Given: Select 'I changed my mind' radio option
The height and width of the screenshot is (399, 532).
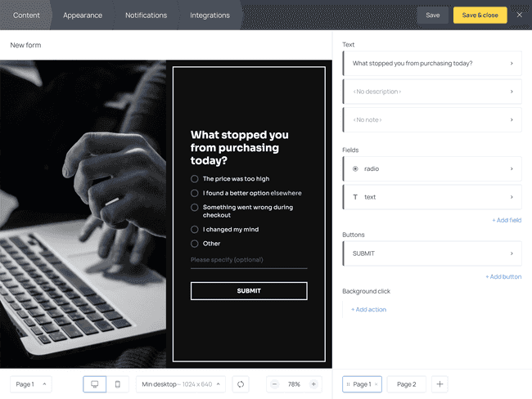Looking at the screenshot, I should click(x=195, y=230).
